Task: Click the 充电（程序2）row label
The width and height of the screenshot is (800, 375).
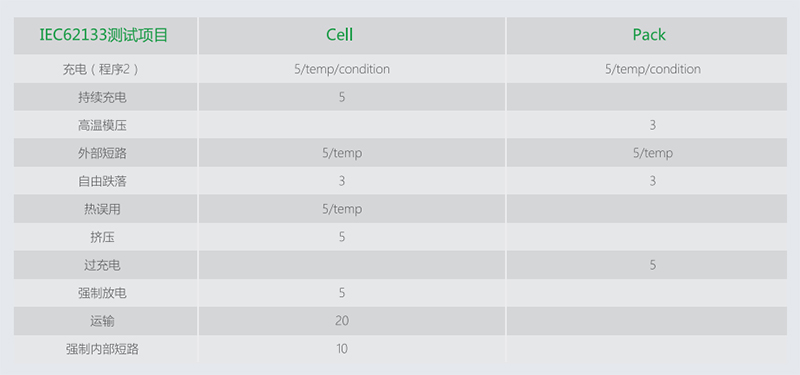Action: (x=101, y=69)
